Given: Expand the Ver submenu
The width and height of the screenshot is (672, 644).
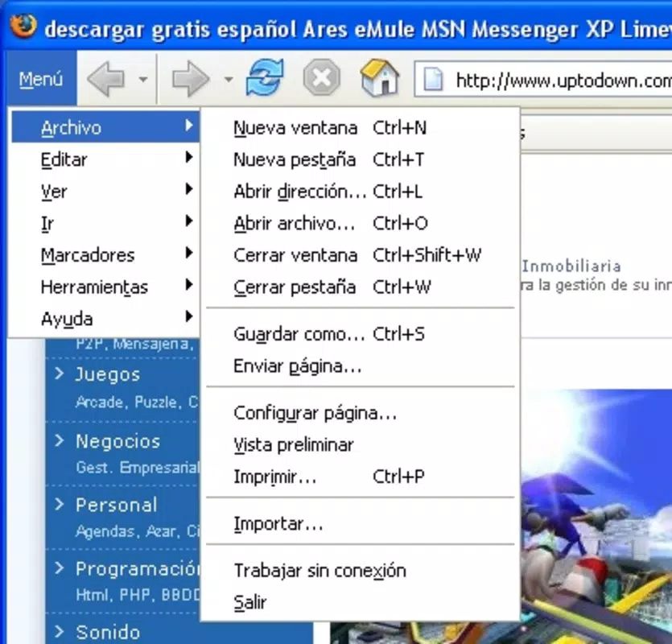Looking at the screenshot, I should pos(105,191).
